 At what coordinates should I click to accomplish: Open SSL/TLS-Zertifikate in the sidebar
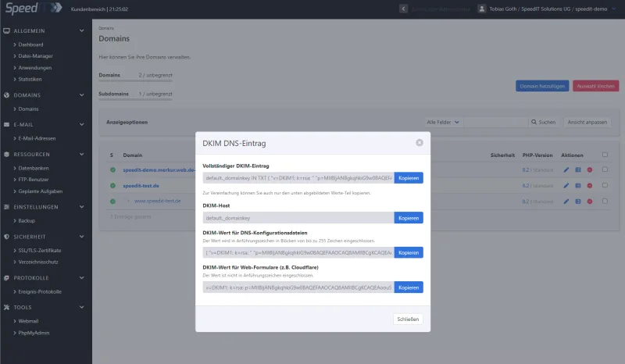[40, 251]
